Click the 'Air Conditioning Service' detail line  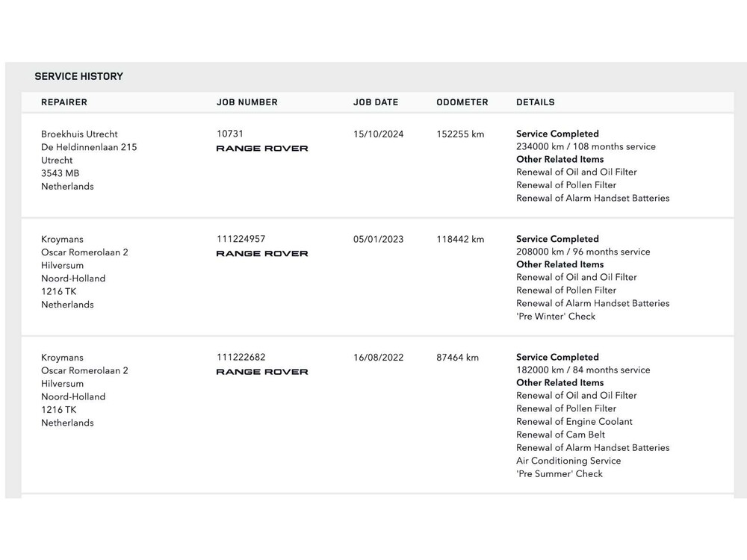[x=568, y=461]
